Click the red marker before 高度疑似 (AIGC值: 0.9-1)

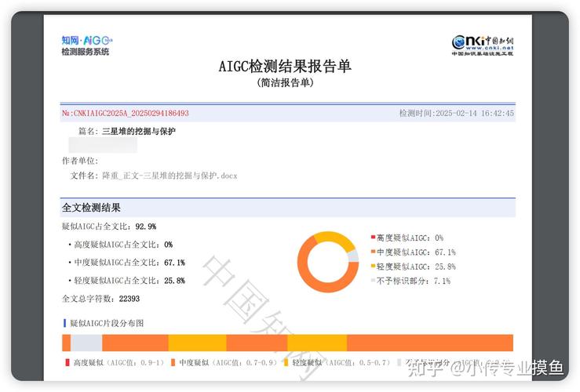67,362
